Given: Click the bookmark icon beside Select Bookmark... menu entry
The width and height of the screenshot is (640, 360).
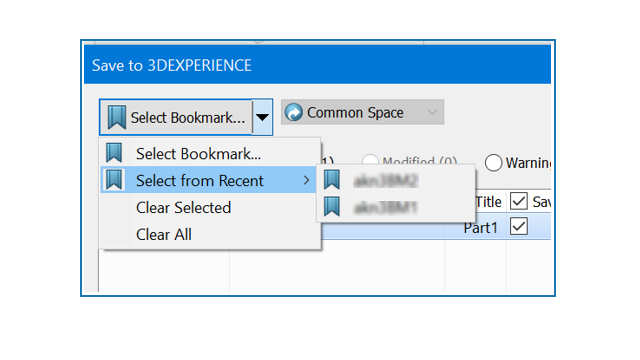Looking at the screenshot, I should tap(114, 153).
